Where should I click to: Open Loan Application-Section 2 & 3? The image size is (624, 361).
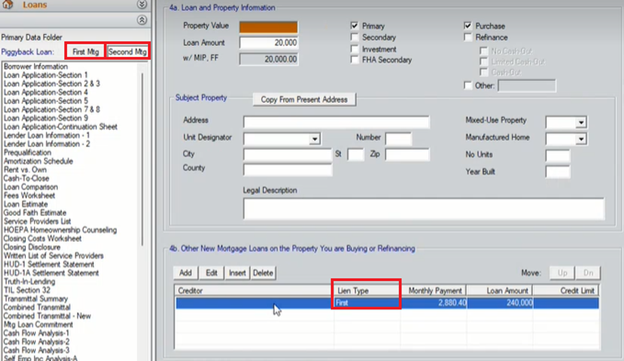click(52, 84)
